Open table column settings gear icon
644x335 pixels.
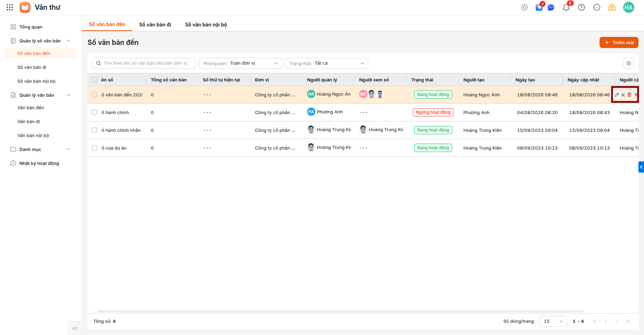[629, 63]
